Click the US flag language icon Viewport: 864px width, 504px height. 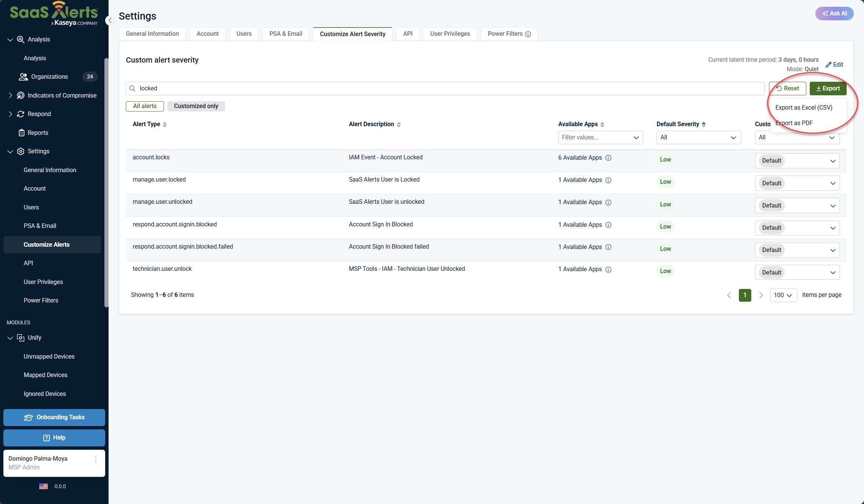(x=43, y=486)
